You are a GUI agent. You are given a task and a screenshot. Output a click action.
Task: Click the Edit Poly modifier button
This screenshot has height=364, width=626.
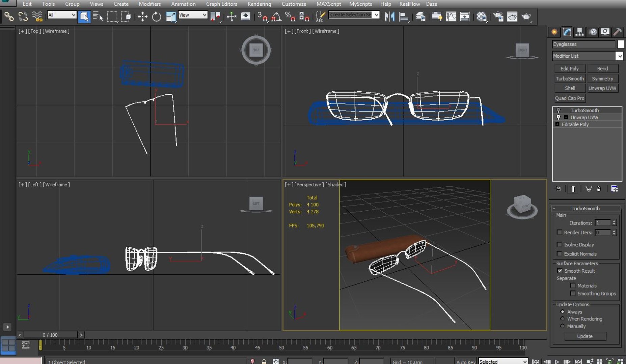tap(570, 68)
